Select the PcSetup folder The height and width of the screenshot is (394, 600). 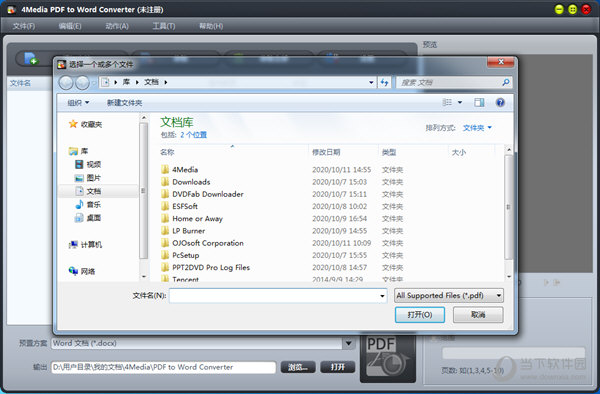click(x=186, y=255)
